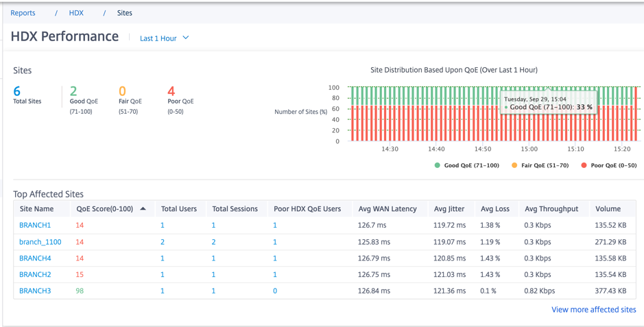Sort by Total Users column header
Screen dimensions: 644x327
pos(180,209)
